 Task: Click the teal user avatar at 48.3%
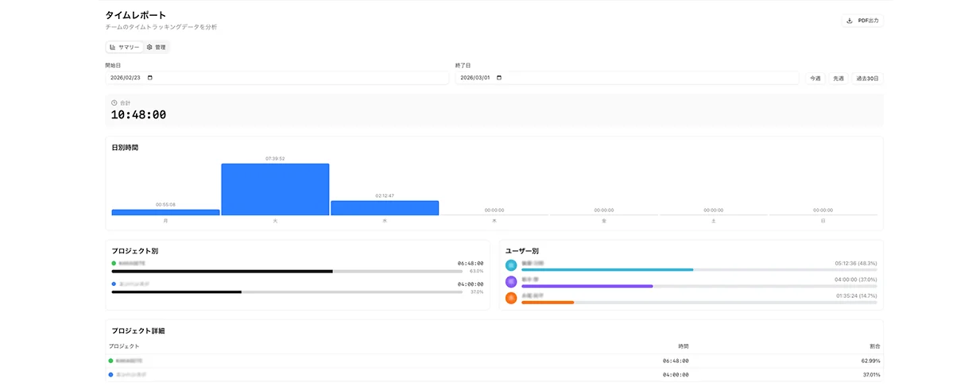[511, 265]
